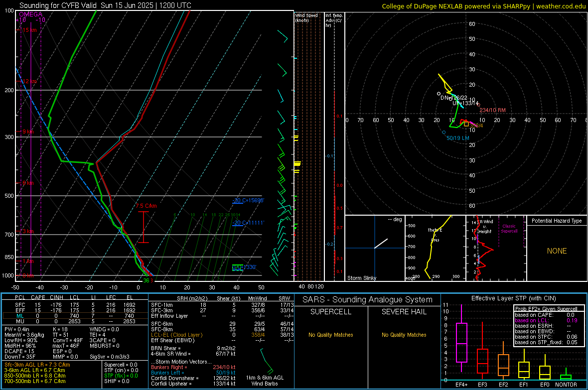
Task: Click the Sfc-3km AGL LR = 7.3 C/km line
Action: tap(37, 365)
